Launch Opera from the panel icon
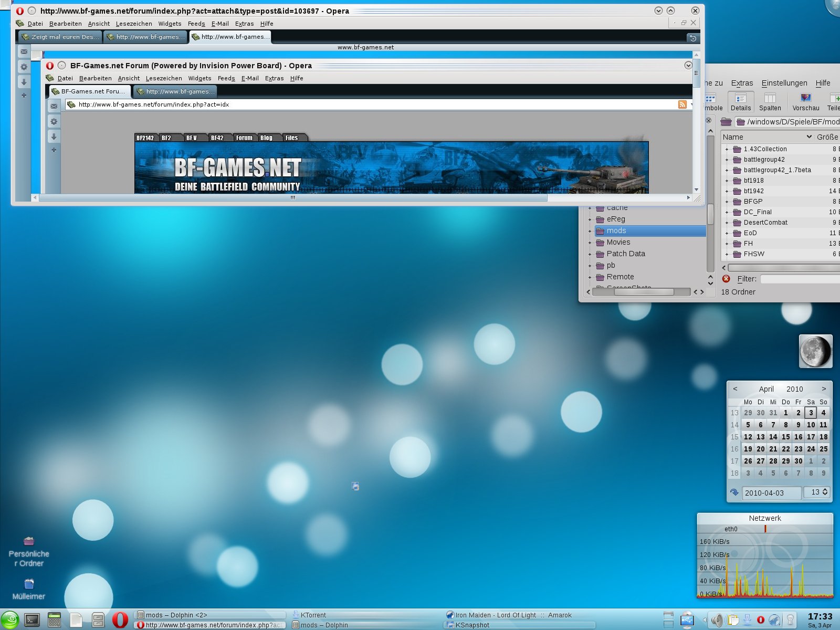The width and height of the screenshot is (840, 630). point(120,620)
